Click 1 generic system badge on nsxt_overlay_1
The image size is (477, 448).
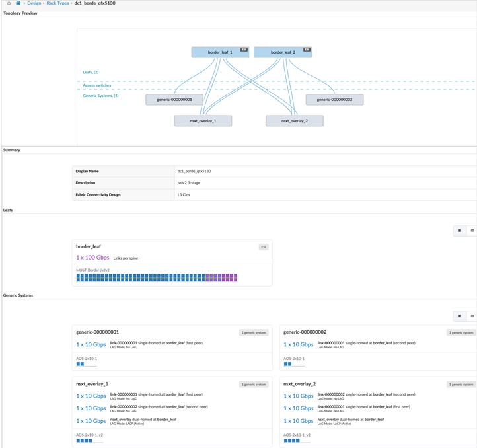pyautogui.click(x=253, y=384)
